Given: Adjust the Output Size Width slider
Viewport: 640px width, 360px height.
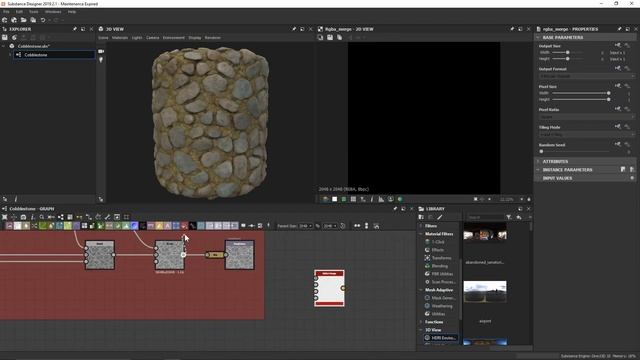Looking at the screenshot, I should [x=567, y=52].
